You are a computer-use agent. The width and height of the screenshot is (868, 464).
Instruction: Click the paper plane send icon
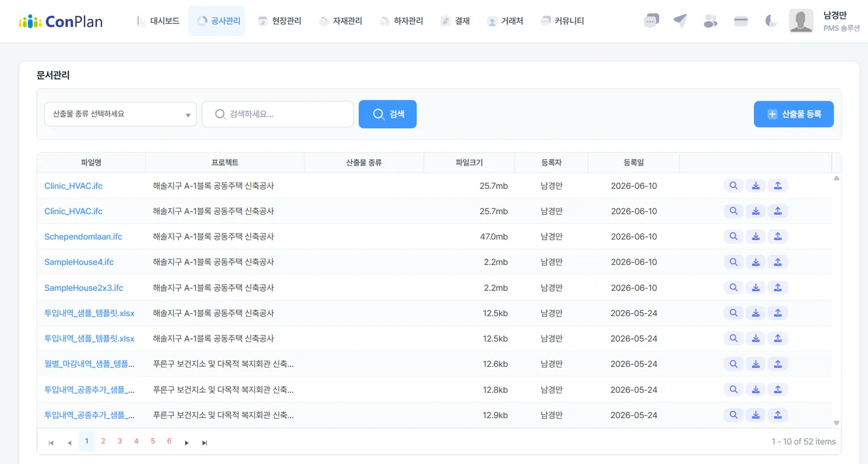(x=681, y=21)
